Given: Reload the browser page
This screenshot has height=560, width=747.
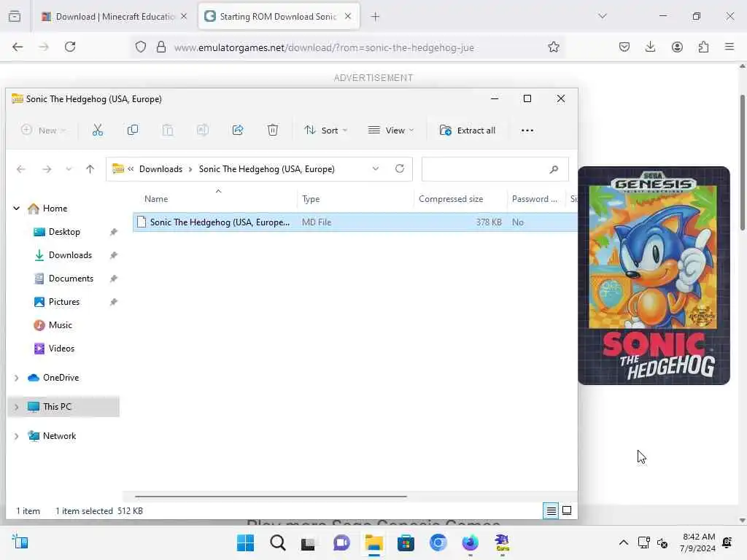Looking at the screenshot, I should click(x=70, y=47).
